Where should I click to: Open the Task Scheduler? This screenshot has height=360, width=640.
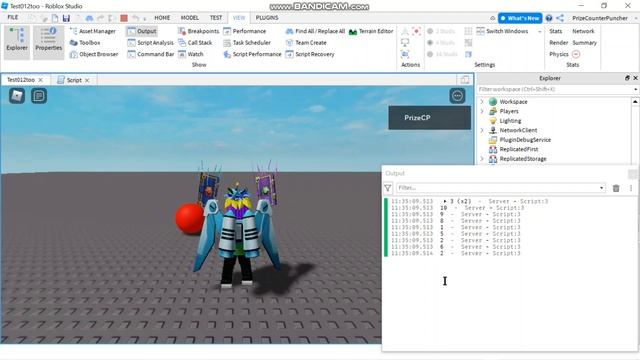tap(247, 42)
